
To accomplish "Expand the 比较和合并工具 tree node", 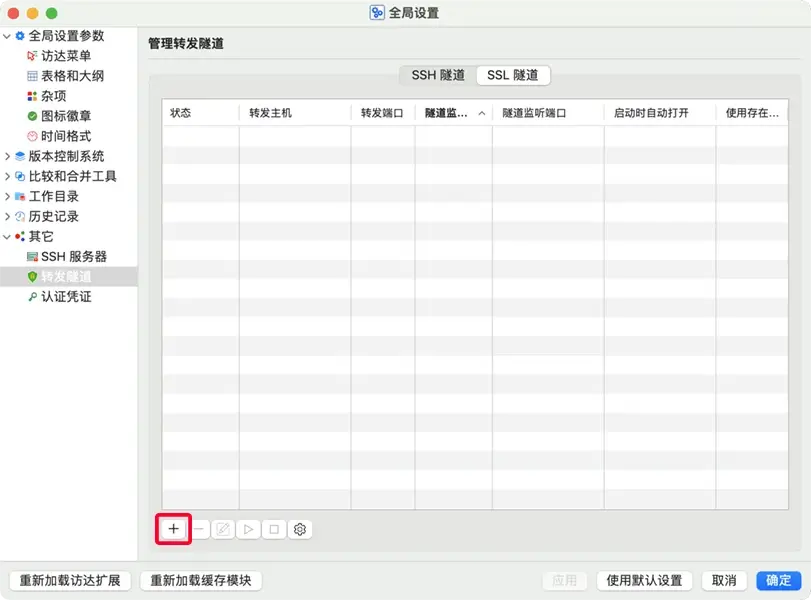I will coord(10,176).
